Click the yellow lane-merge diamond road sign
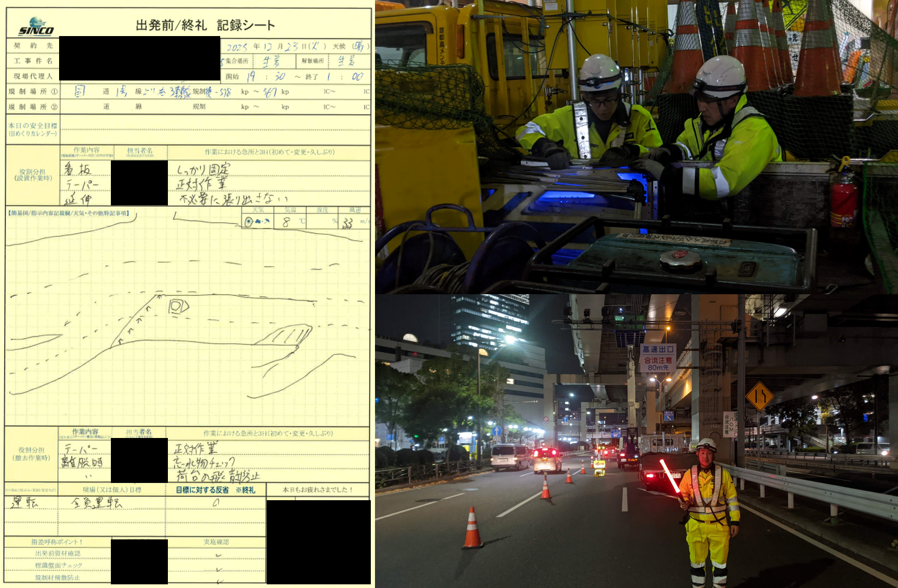Screen dimensions: 898x588 (x=759, y=396)
